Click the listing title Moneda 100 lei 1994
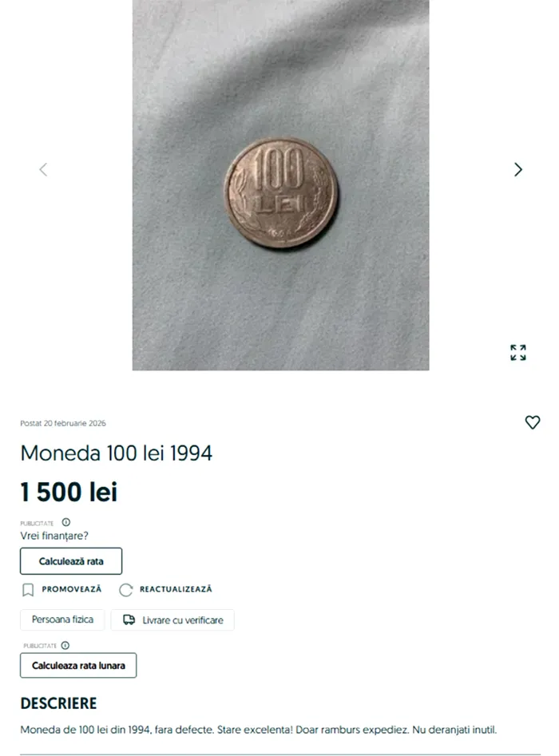The height and width of the screenshot is (756, 559). 117,453
